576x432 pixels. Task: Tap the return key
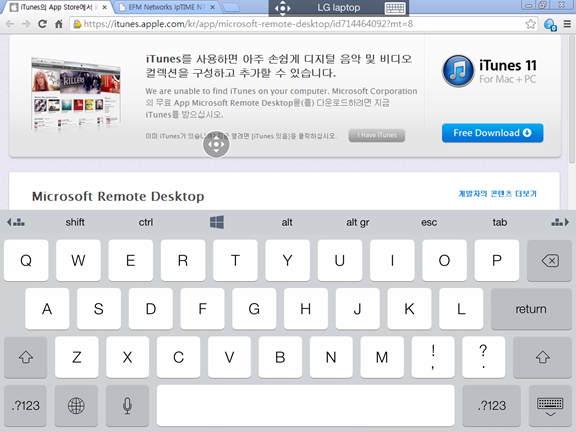tap(531, 309)
